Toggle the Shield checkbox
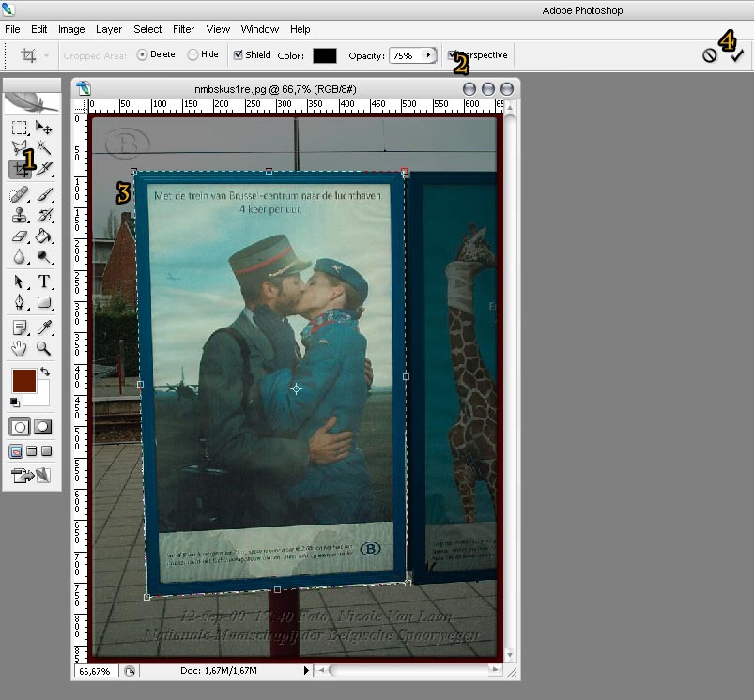The image size is (754, 700). [238, 54]
